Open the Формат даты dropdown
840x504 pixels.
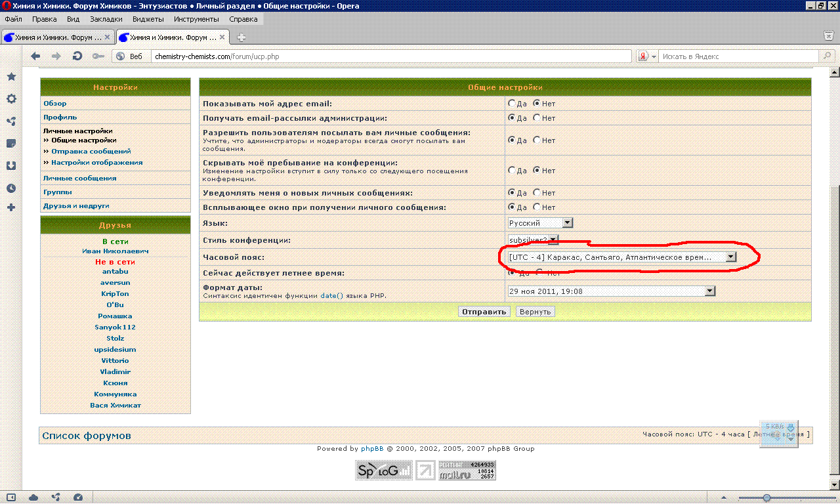(x=709, y=291)
